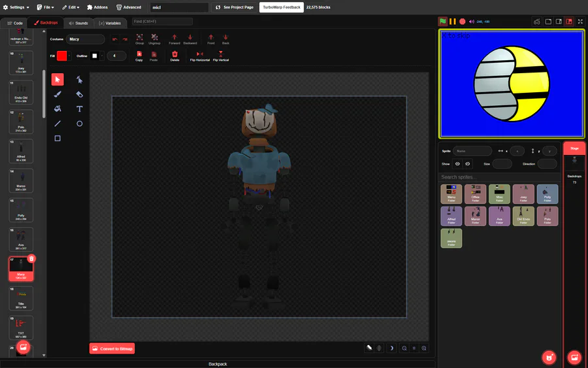Click See Project Page button
The height and width of the screenshot is (368, 588).
[235, 7]
